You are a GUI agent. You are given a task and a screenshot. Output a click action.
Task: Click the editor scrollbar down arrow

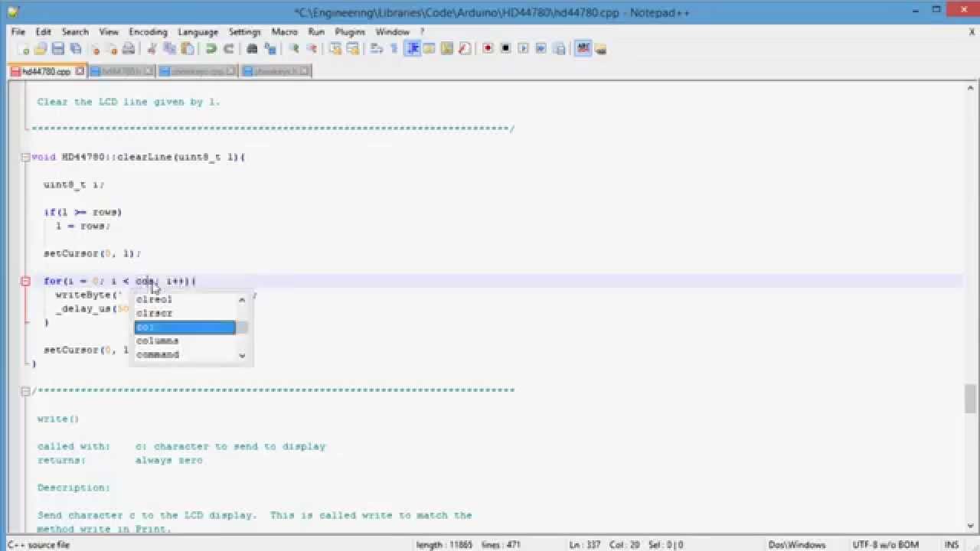coord(970,527)
